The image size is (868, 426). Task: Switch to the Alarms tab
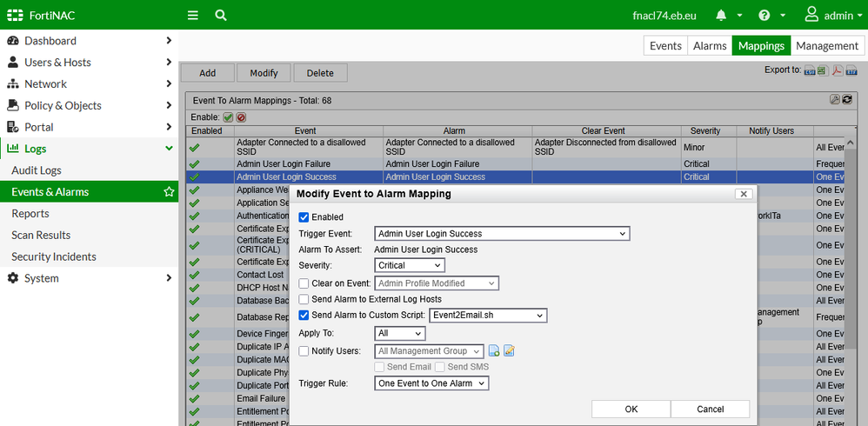[710, 45]
